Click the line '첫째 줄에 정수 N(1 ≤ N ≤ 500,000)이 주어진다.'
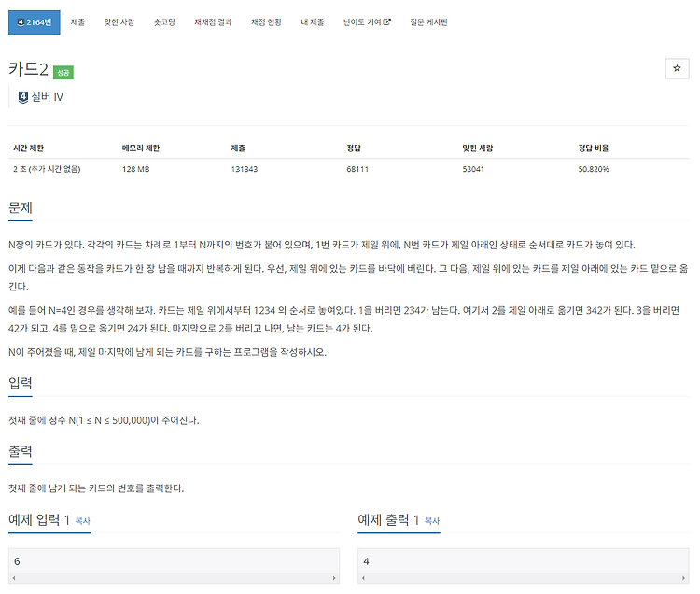This screenshot has height=594, width=700. coord(104,420)
